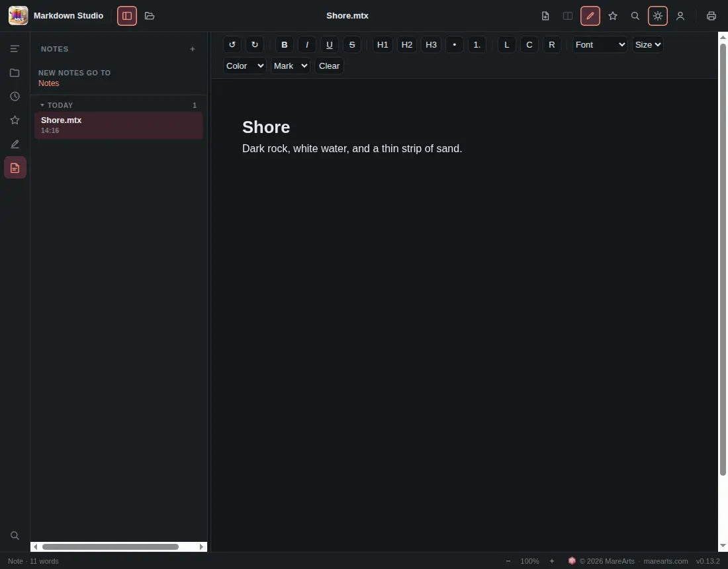The width and height of the screenshot is (728, 569).
Task: Click the paragraph 'Dark rock, white water'
Action: tap(352, 148)
